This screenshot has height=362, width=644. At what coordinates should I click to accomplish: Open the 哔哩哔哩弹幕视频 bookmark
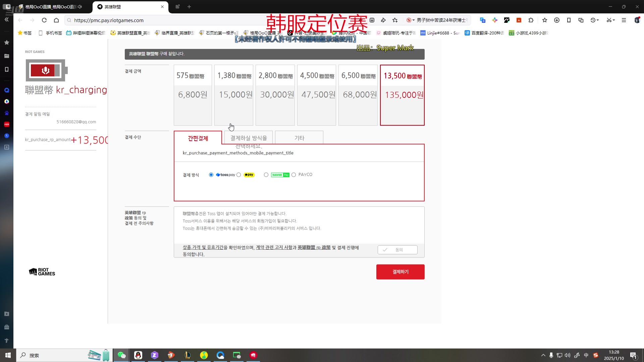[86, 33]
